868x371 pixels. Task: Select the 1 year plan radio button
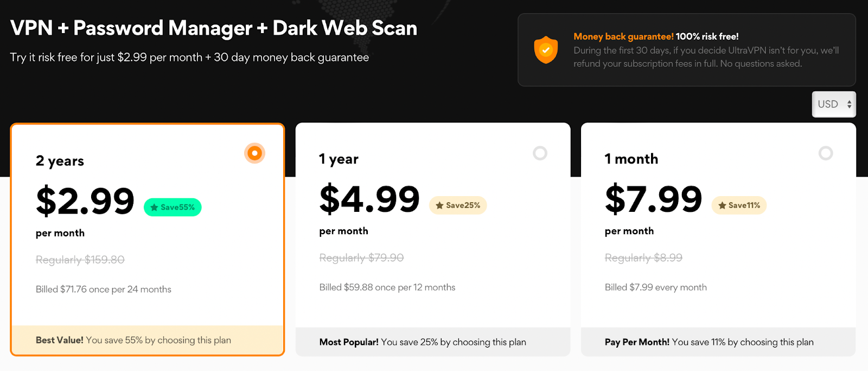pyautogui.click(x=540, y=153)
